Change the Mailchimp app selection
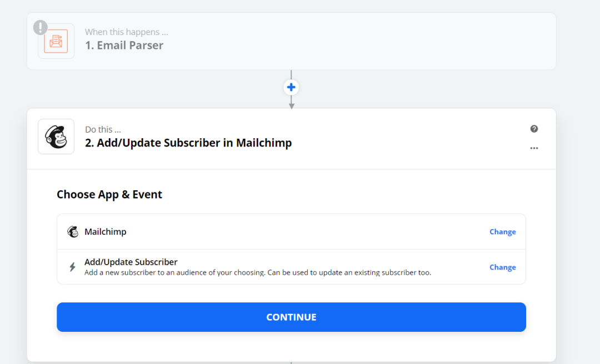 click(x=502, y=232)
